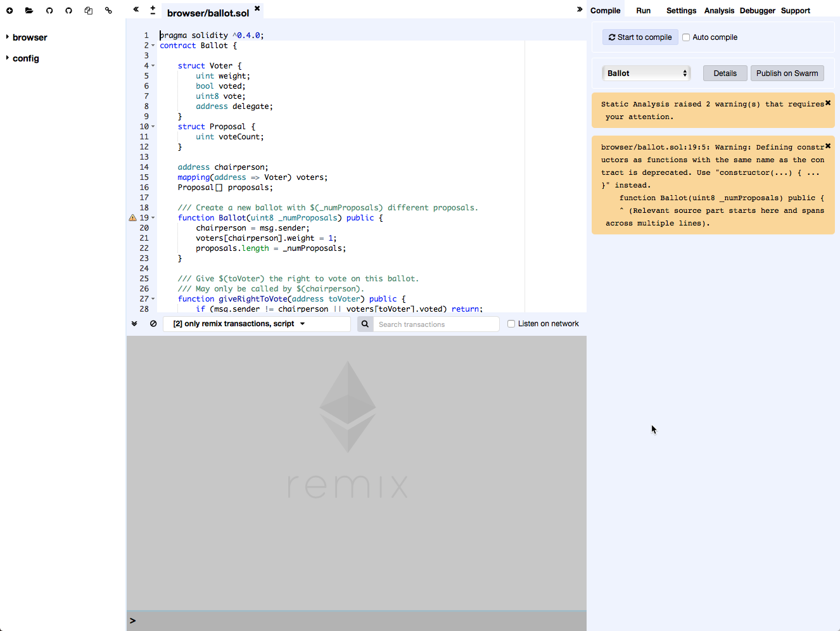Click the Static Analysis warning message text
Image resolution: width=840 pixels, height=631 pixels.
tap(712, 110)
